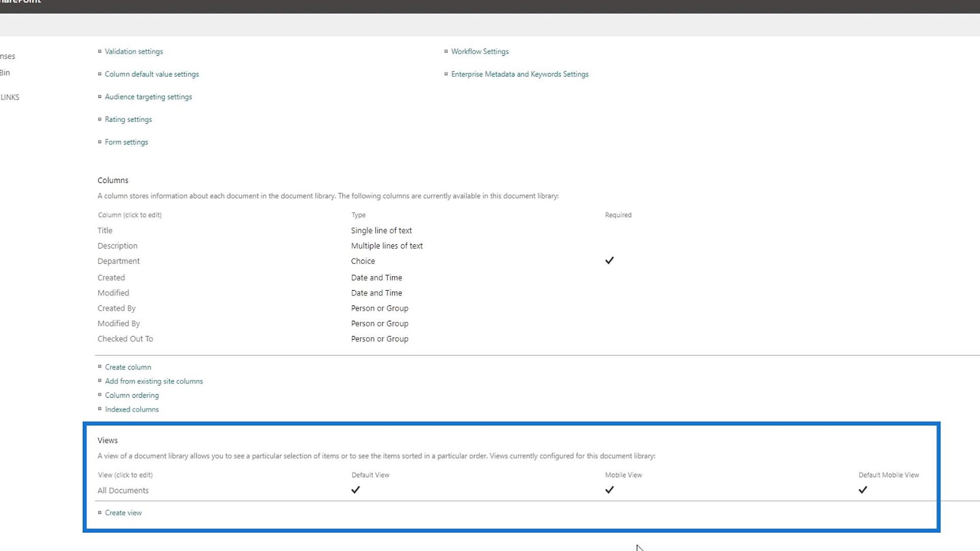Open Validation settings link
Viewport: 980px width, 551px height.
coord(134,51)
